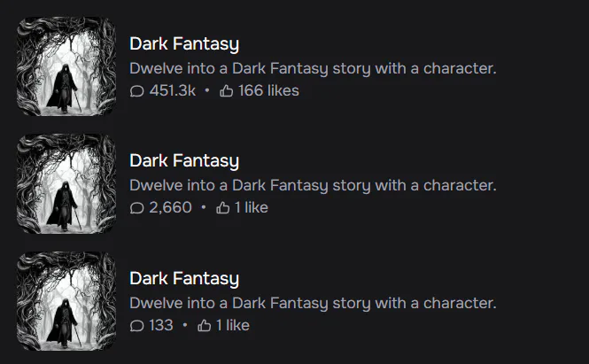Image resolution: width=589 pixels, height=364 pixels.
Task: Open the third Dark Fantasy thumbnail image
Action: [x=66, y=301]
